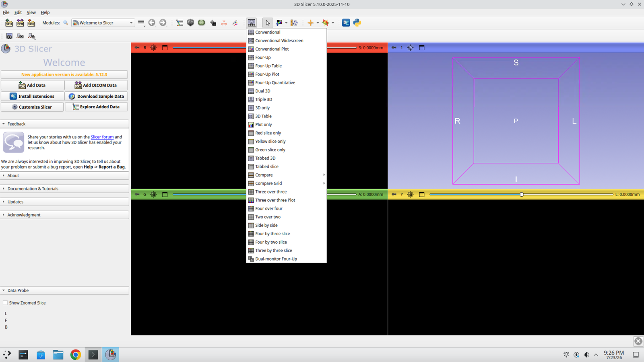Image resolution: width=644 pixels, height=362 pixels.
Task: Expand the Updates section
Action: click(x=64, y=202)
